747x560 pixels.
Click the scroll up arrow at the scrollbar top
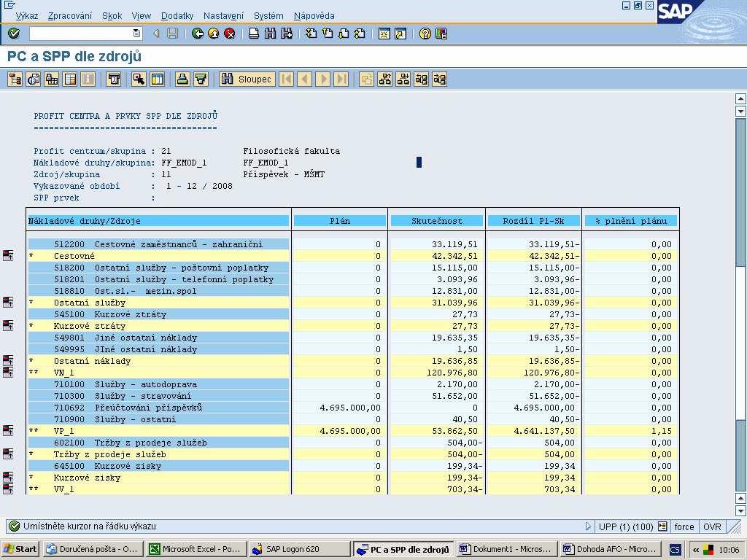pos(740,99)
